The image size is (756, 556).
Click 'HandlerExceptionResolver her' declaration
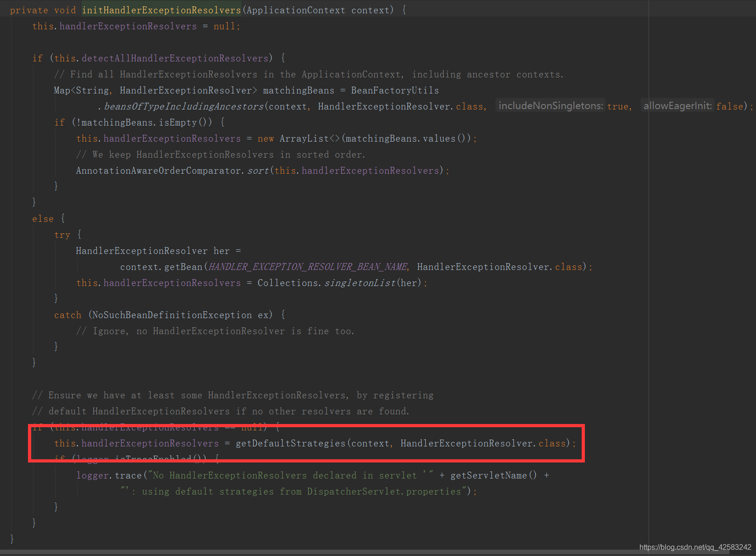click(153, 251)
